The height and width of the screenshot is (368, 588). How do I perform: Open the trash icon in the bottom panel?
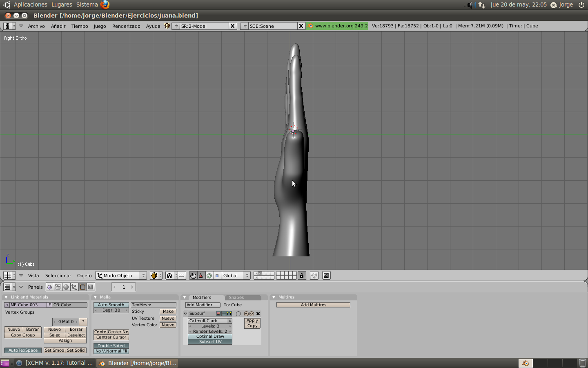coord(583,363)
